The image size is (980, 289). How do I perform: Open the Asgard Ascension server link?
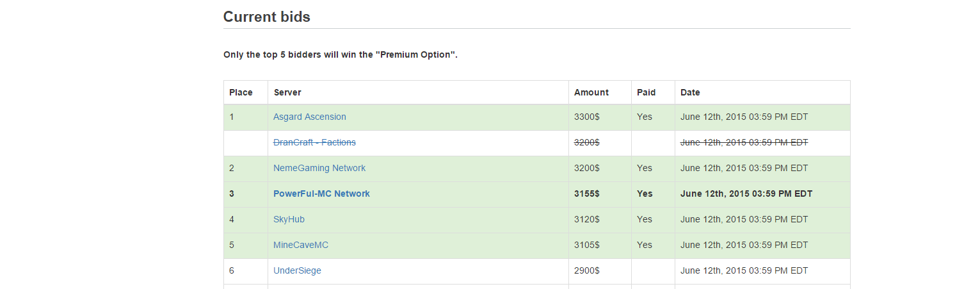coord(309,117)
